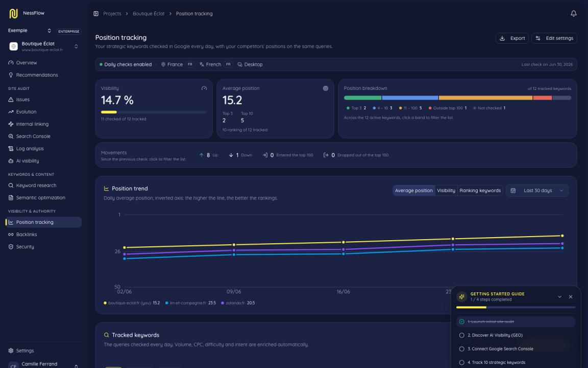Open the notifications bell
This screenshot has height=368, width=588.
[573, 13]
